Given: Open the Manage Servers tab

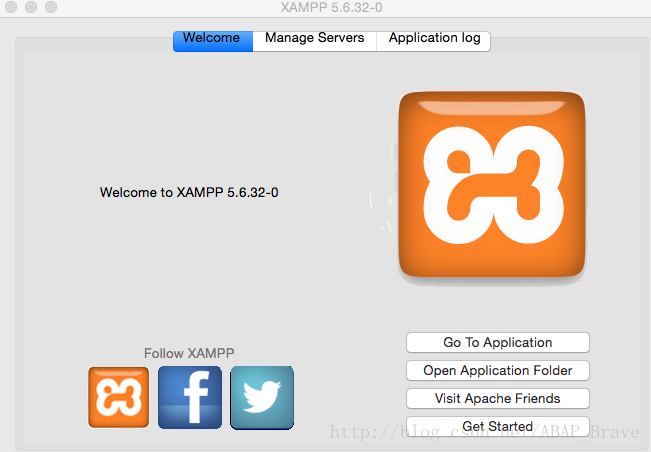Looking at the screenshot, I should tap(315, 41).
